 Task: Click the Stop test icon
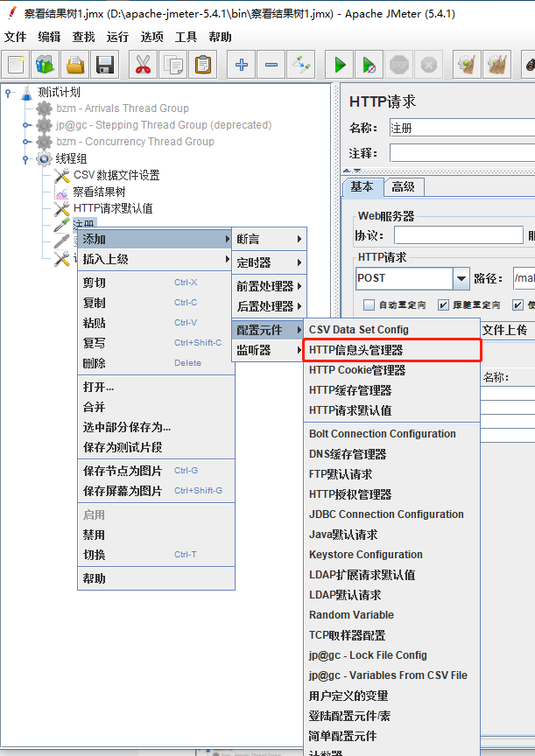tap(399, 64)
